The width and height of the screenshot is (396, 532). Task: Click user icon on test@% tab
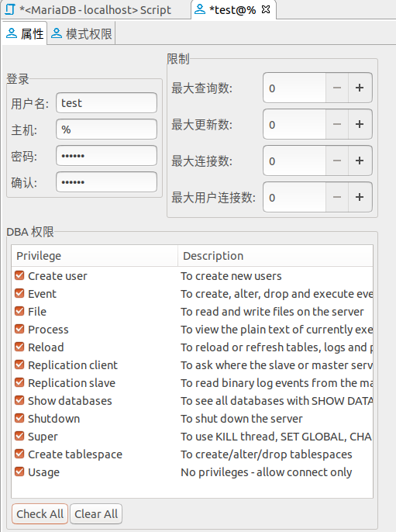point(200,9)
